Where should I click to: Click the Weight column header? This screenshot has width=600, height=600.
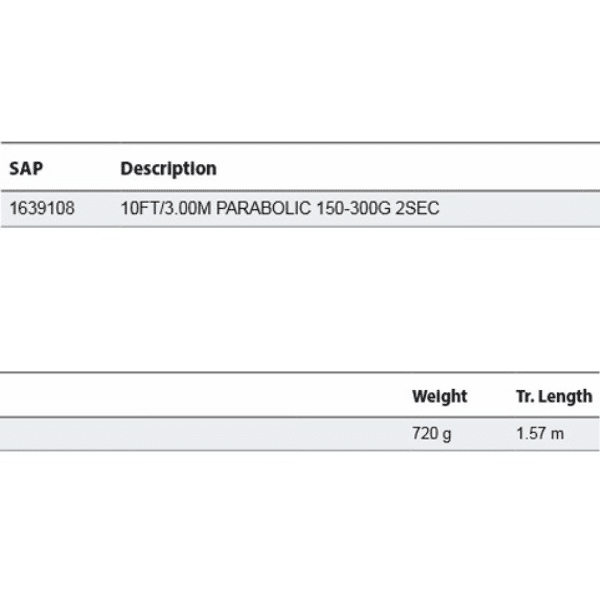(439, 396)
